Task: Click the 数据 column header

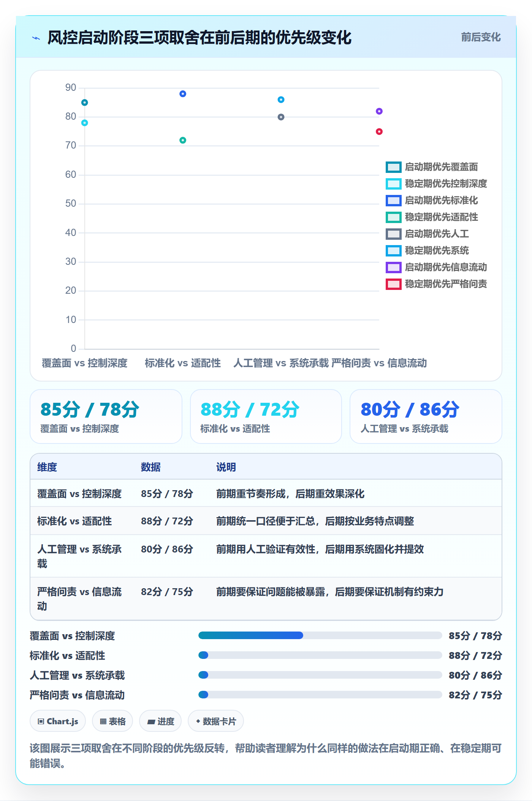Action: (x=150, y=467)
